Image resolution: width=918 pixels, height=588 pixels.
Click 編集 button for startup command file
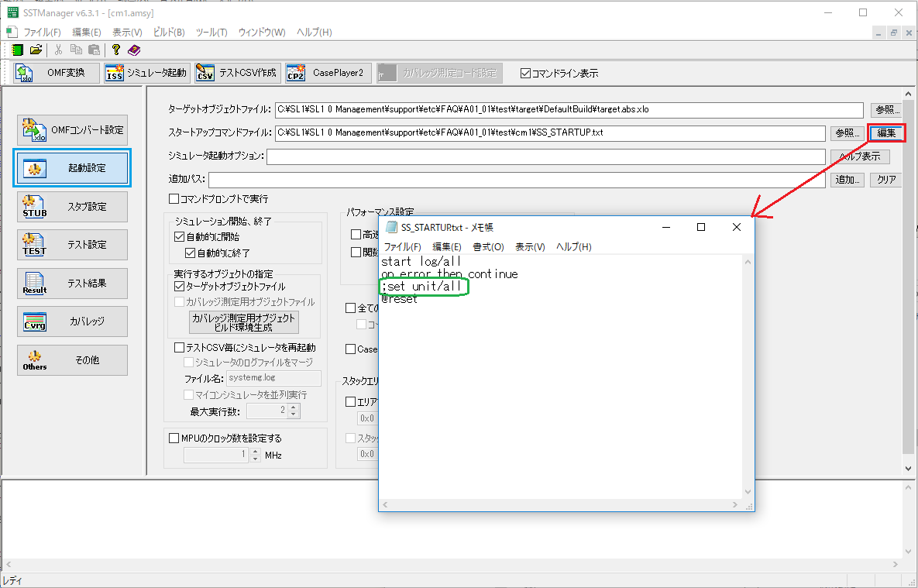tap(886, 133)
